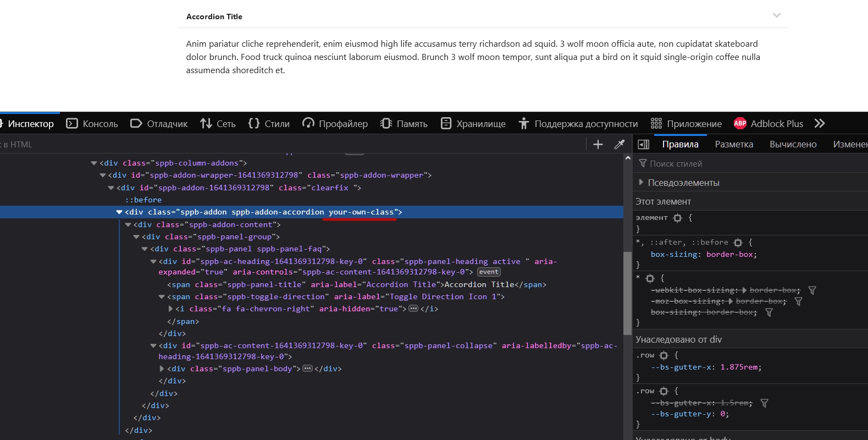868x440 pixels.
Task: Switch to the Вычислено sidebar tab
Action: point(793,144)
